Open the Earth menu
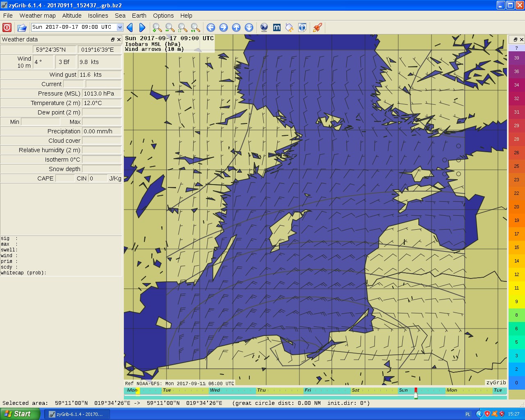This screenshot has width=525, height=420. tap(139, 16)
